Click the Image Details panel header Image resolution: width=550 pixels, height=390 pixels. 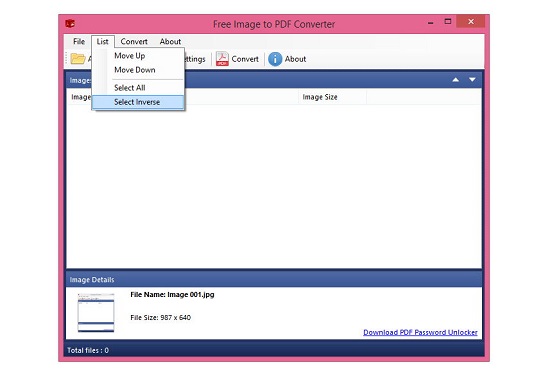pos(274,280)
